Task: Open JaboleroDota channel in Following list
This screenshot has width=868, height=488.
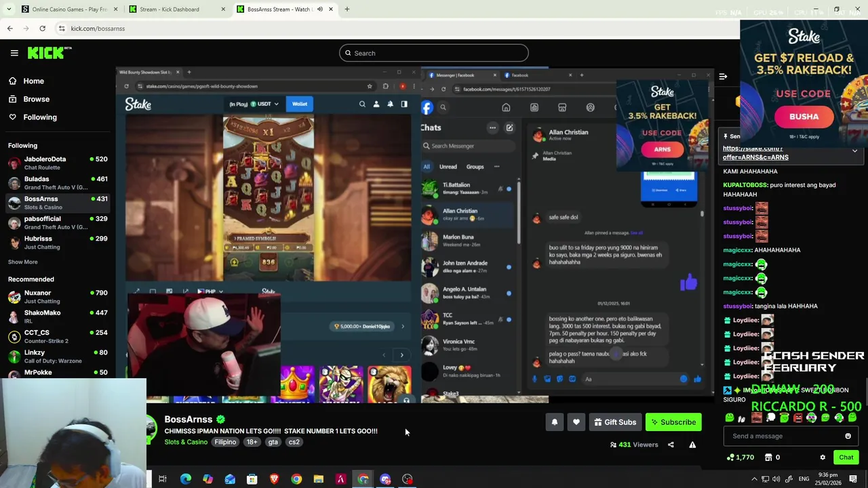Action: point(58,163)
